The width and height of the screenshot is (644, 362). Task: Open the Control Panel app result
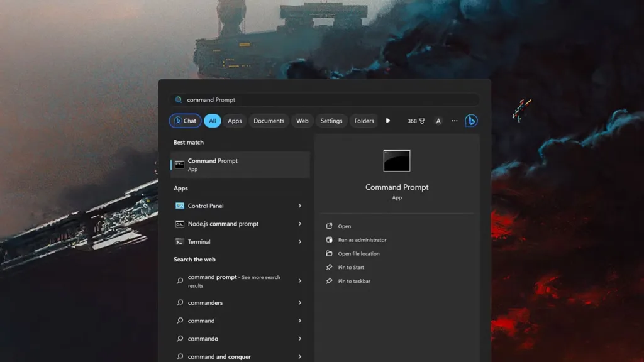(x=240, y=206)
